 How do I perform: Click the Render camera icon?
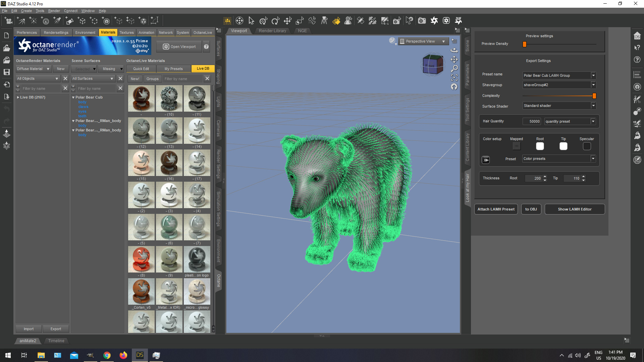click(422, 21)
